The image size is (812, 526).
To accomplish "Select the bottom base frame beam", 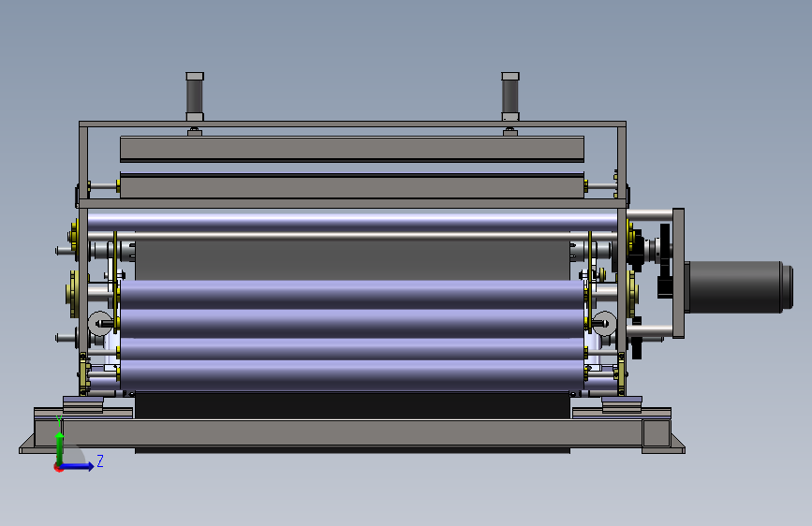I will 352,432.
